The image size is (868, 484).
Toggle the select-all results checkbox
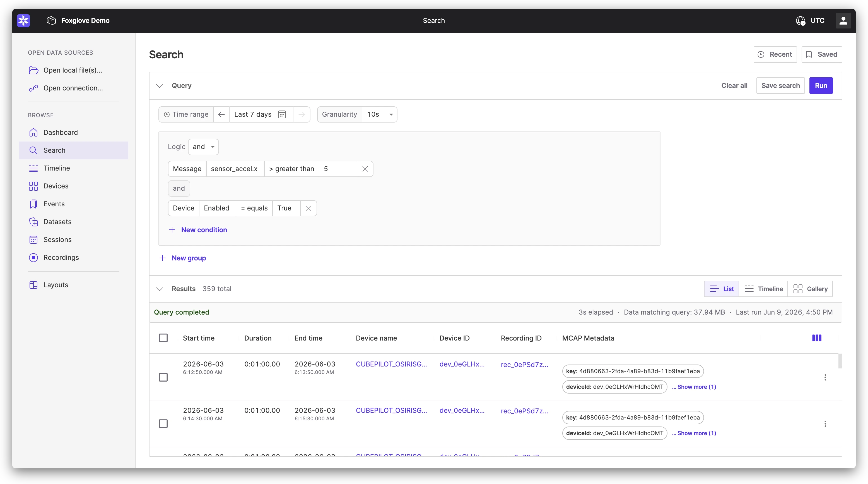tap(163, 338)
